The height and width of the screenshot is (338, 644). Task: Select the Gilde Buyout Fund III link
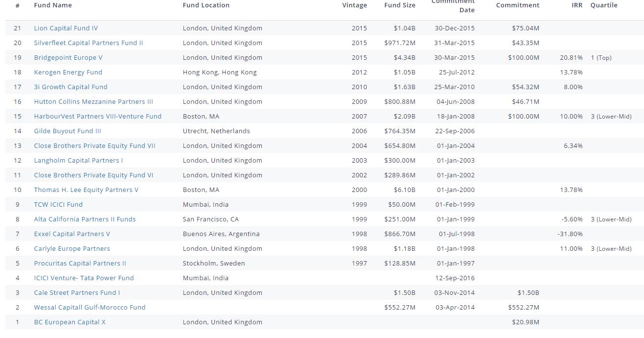click(68, 131)
